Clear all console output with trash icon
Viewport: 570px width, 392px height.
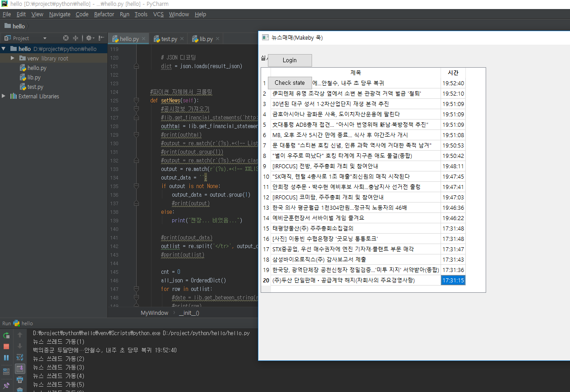(20, 390)
